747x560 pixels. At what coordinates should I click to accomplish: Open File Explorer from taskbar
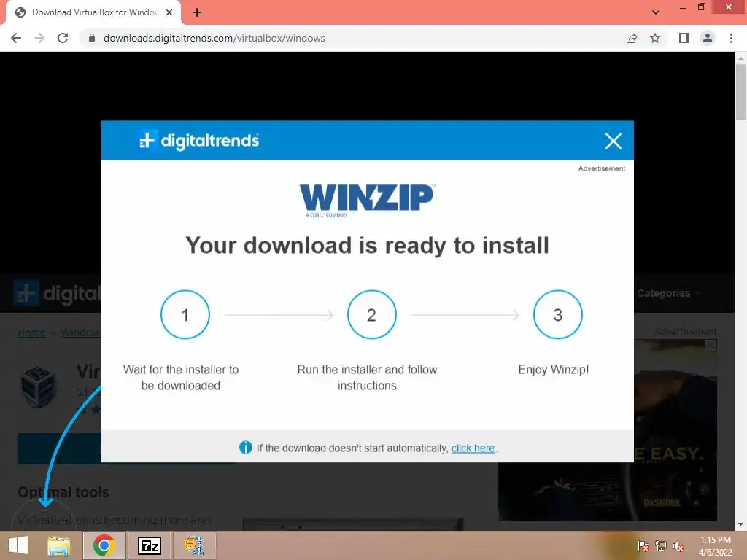pos(59,545)
